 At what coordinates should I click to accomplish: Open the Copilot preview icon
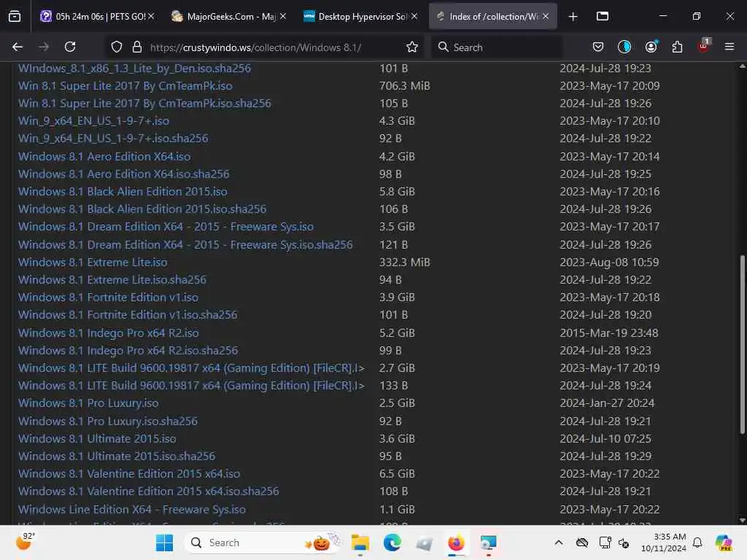coord(724,542)
